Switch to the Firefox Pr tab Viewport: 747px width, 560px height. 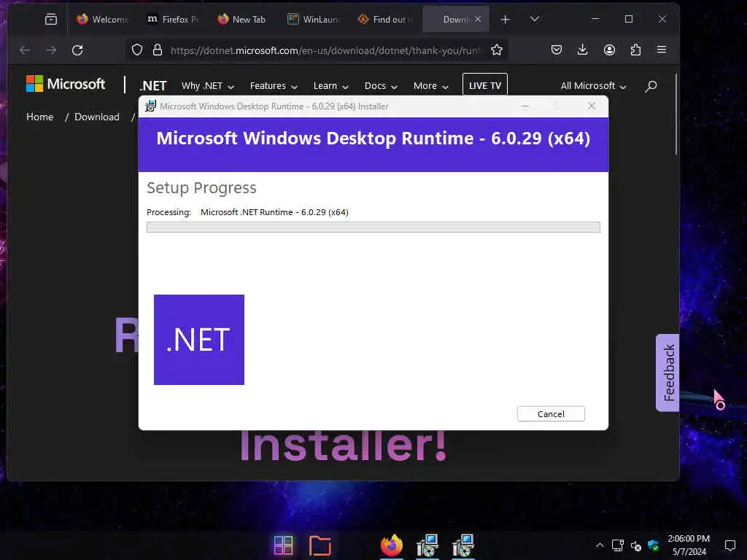pos(172,19)
